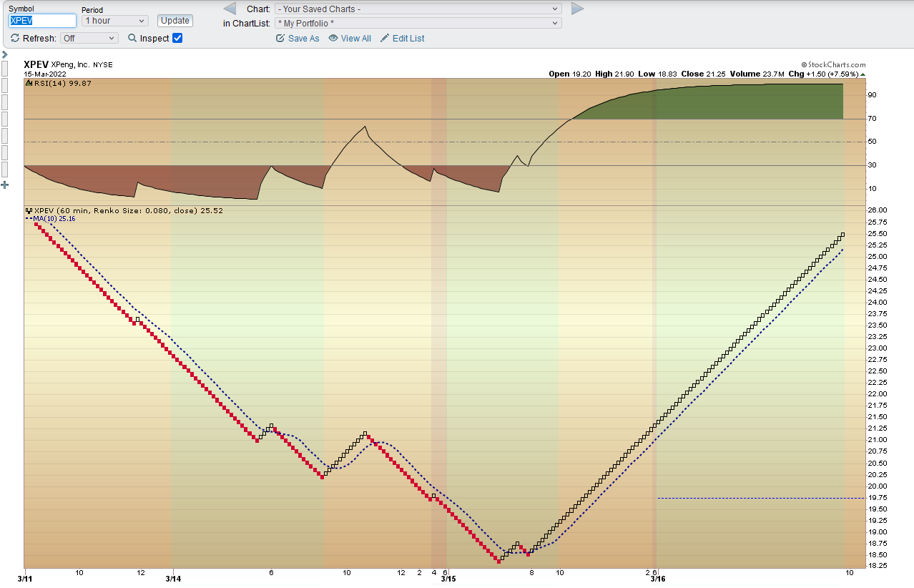Open the Refresh interval dropdown set to Off
The width and height of the screenshot is (914, 588).
[x=89, y=39]
